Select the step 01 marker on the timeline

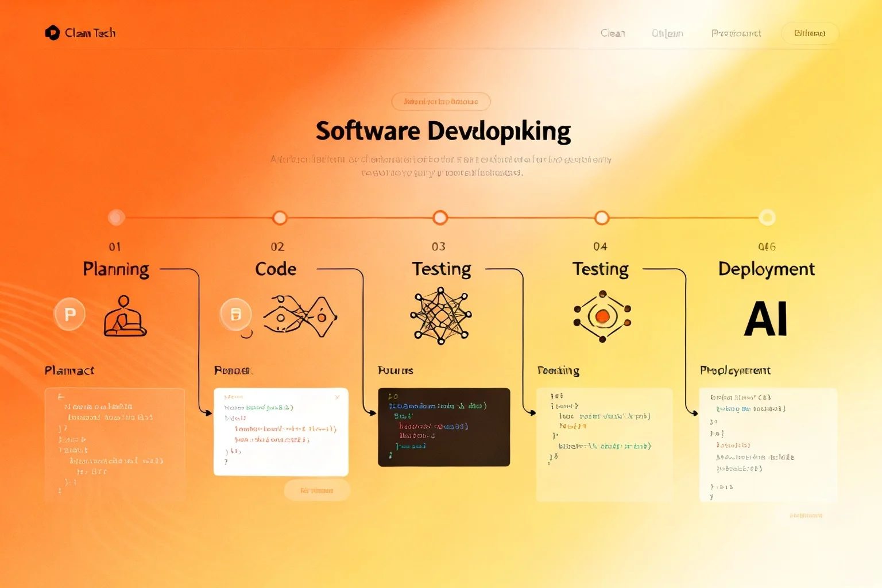(117, 217)
